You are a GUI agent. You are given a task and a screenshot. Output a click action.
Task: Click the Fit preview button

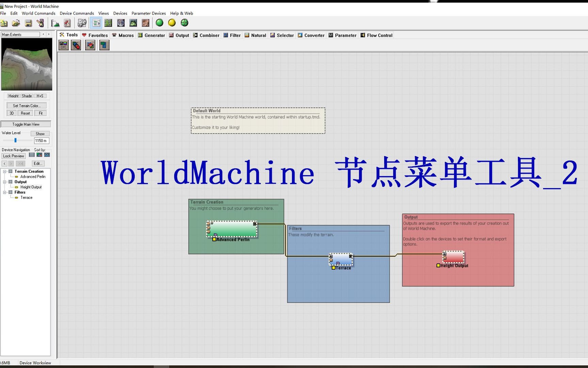pyautogui.click(x=40, y=113)
